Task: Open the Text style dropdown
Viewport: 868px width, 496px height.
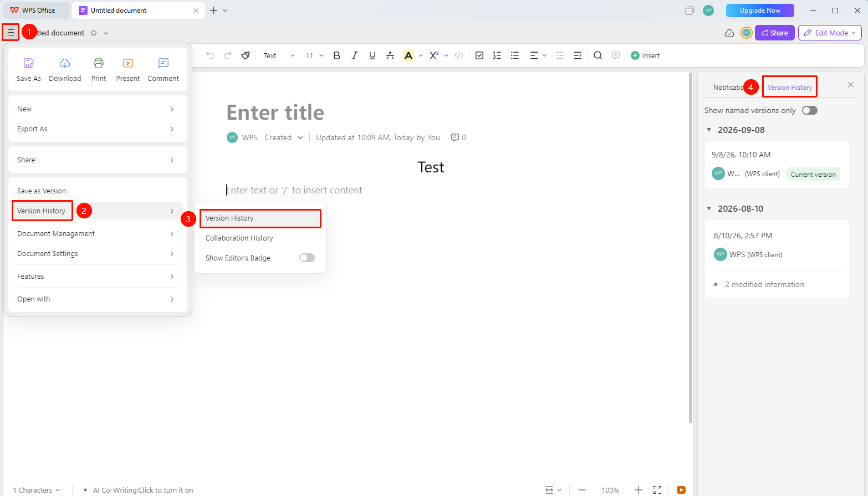Action: (x=279, y=55)
